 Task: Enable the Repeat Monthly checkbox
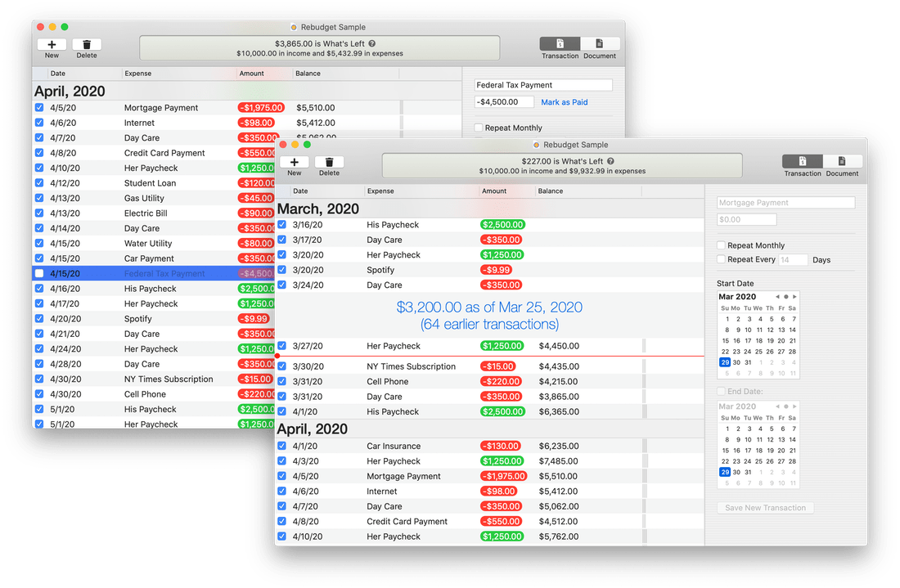click(722, 245)
